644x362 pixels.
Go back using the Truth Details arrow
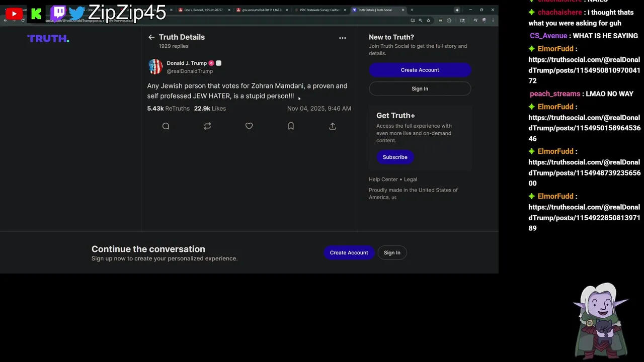[151, 37]
